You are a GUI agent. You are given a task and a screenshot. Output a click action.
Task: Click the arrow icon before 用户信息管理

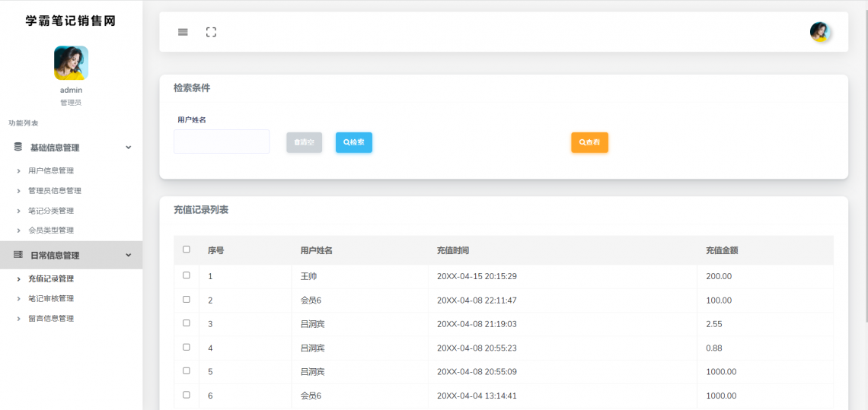pyautogui.click(x=19, y=171)
